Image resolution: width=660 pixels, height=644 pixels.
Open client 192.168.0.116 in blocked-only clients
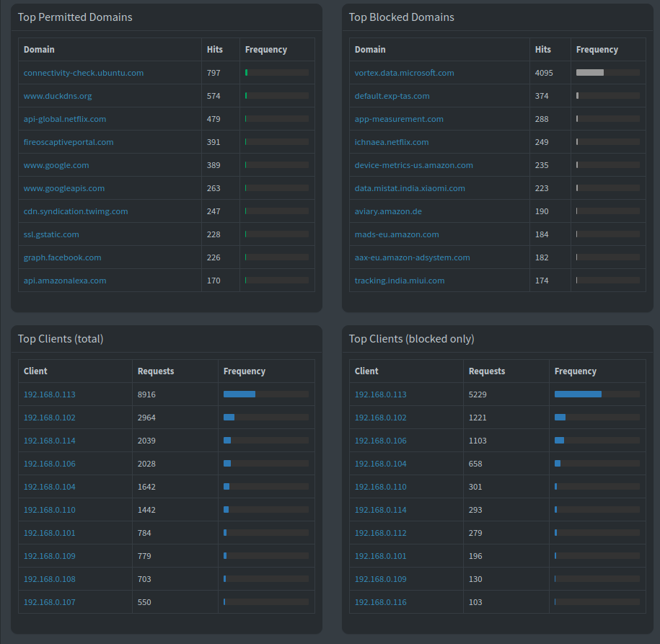[380, 602]
